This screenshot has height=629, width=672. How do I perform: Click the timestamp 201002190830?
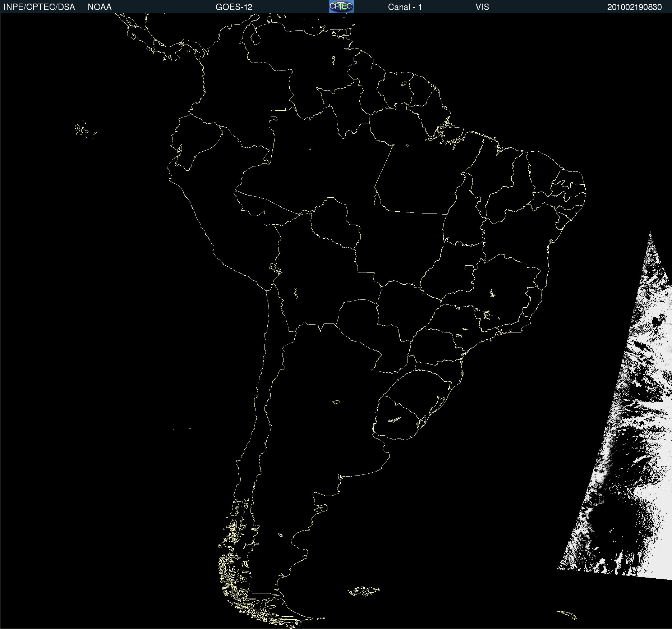point(634,7)
